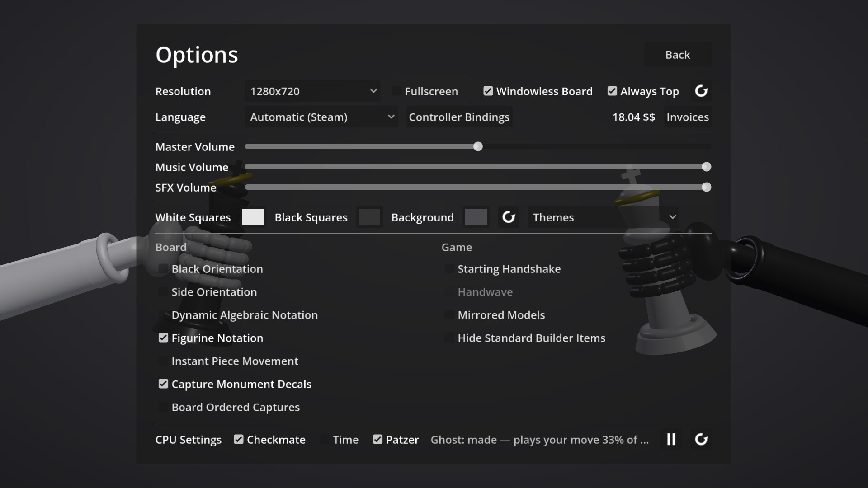Reset CPU settings with the bottom refresh icon

[x=701, y=439]
